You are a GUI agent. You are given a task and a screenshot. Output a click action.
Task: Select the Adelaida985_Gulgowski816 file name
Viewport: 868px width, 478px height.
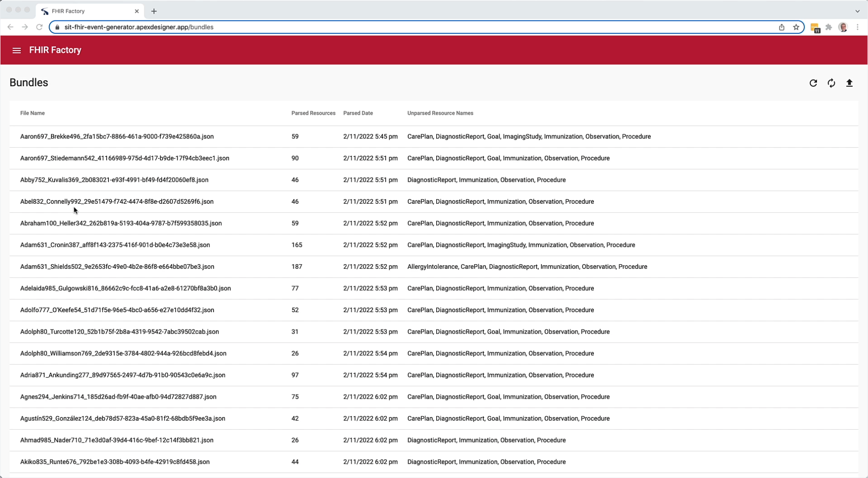click(x=125, y=288)
